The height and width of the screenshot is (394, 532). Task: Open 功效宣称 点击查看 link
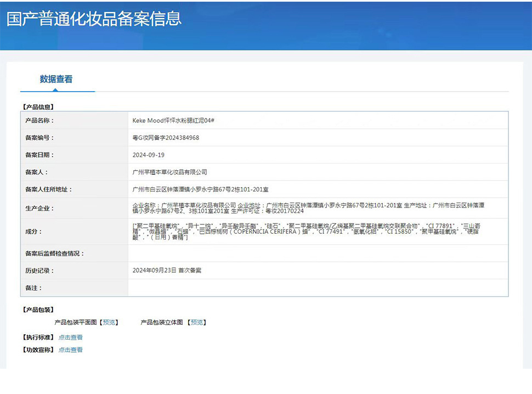(71, 350)
